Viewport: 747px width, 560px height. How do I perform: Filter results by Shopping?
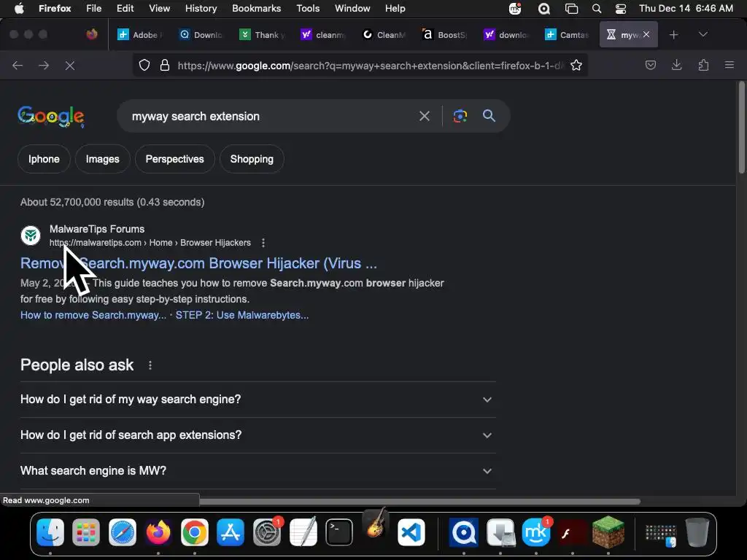coord(252,159)
